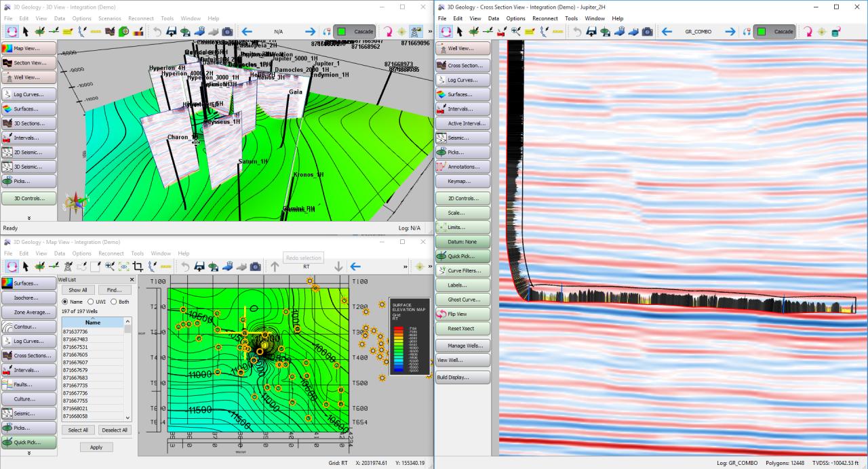Open 3D Controls... in 3D View sidebar
The height and width of the screenshot is (469, 868).
28,199
